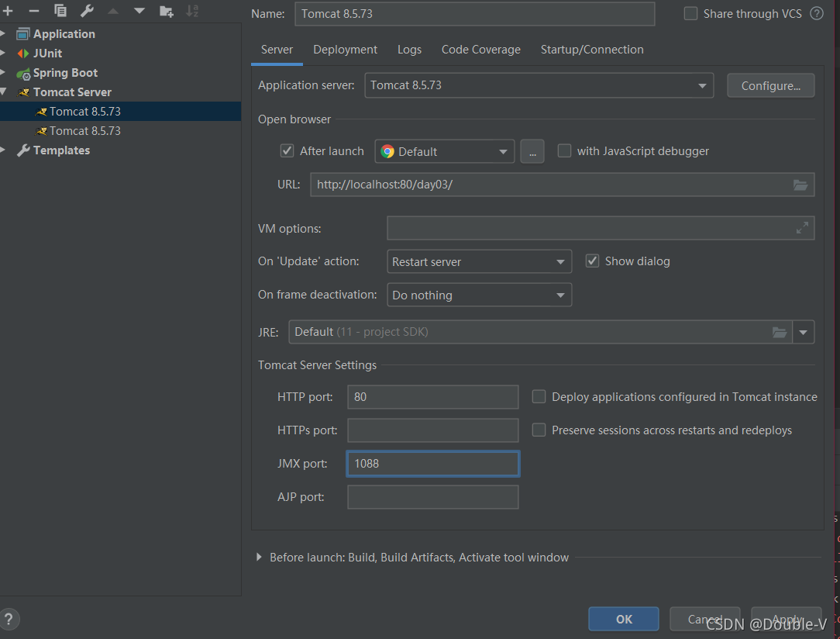
Task: Browse with the folder icon in URL field
Action: click(800, 185)
